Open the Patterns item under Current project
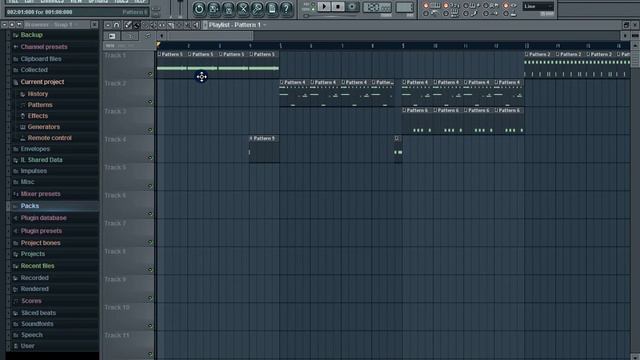The image size is (640, 360). 40,105
